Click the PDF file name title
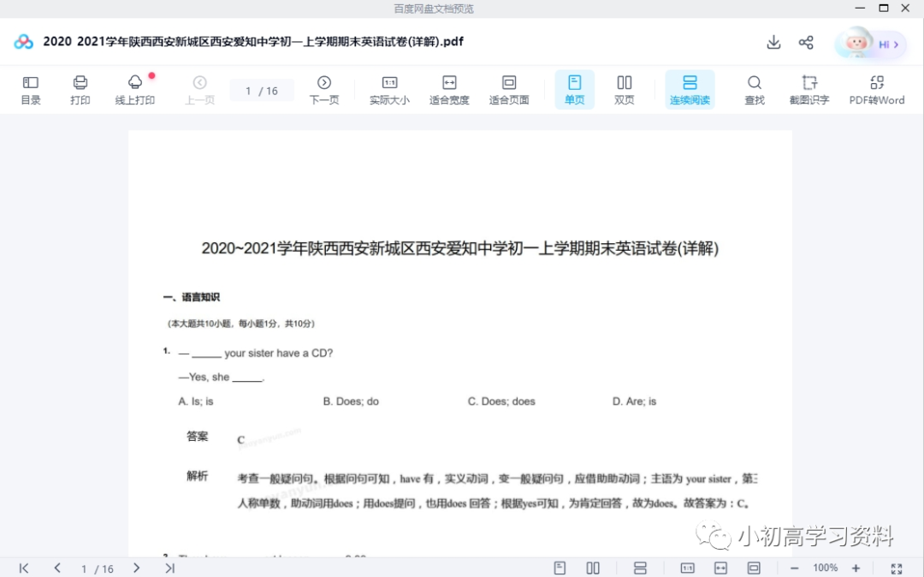924x577 pixels. click(x=253, y=42)
